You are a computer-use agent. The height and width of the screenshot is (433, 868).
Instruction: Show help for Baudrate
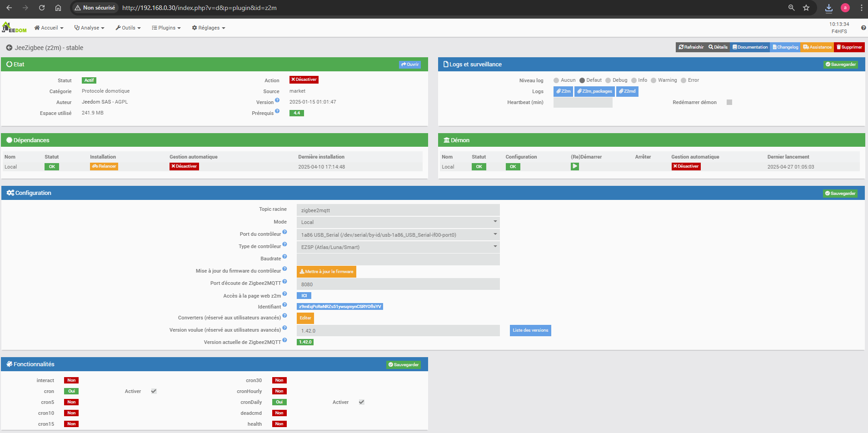click(x=284, y=256)
